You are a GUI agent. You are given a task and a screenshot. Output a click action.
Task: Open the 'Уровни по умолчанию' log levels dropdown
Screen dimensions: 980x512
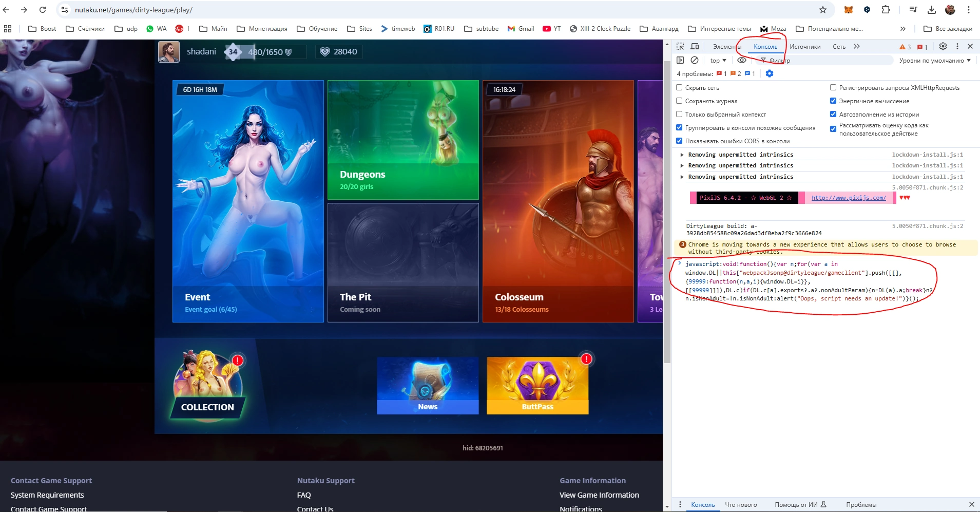click(934, 61)
